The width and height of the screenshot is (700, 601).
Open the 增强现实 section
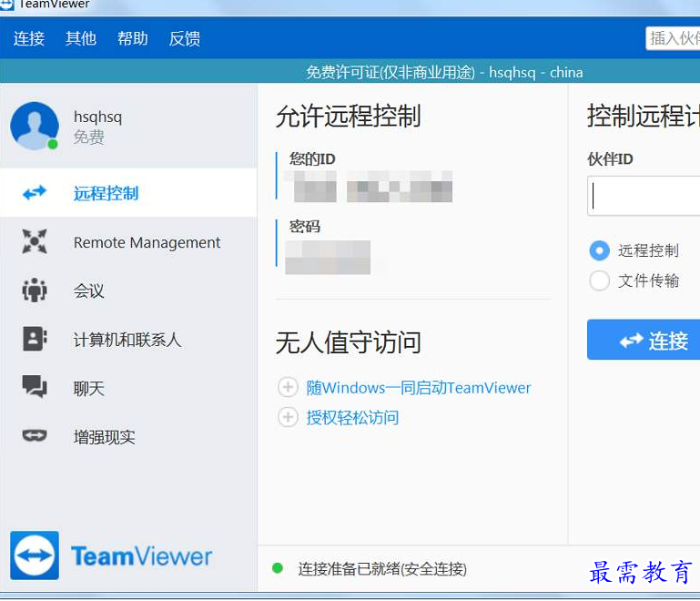coord(128,437)
